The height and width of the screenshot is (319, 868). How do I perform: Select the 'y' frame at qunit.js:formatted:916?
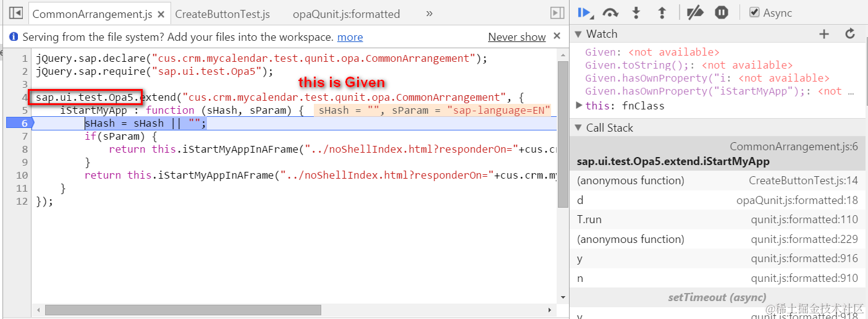pos(718,258)
